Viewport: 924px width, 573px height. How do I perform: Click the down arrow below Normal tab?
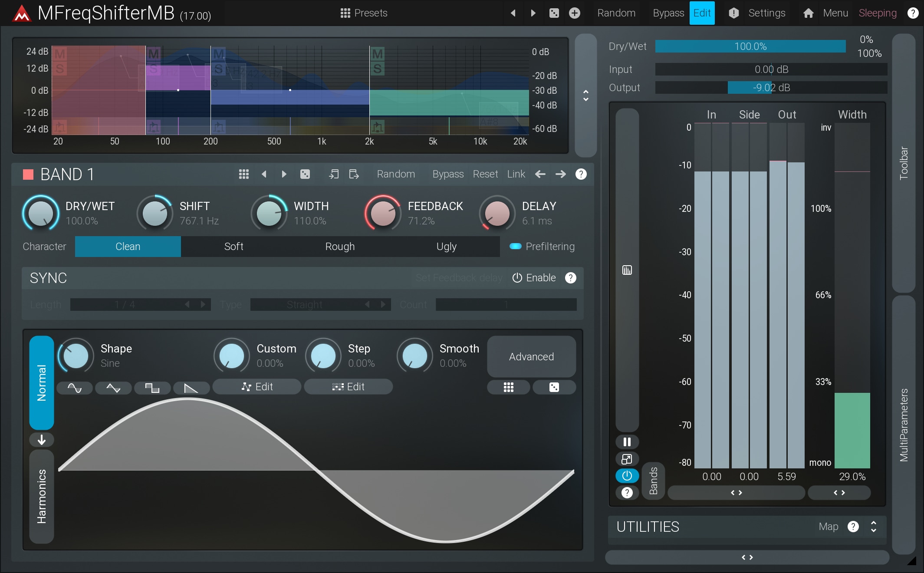coord(42,440)
